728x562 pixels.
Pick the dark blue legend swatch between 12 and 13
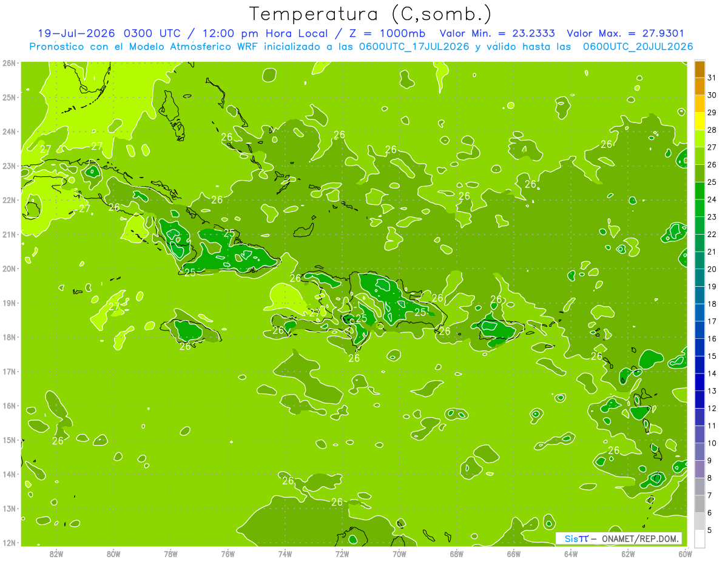(x=699, y=400)
